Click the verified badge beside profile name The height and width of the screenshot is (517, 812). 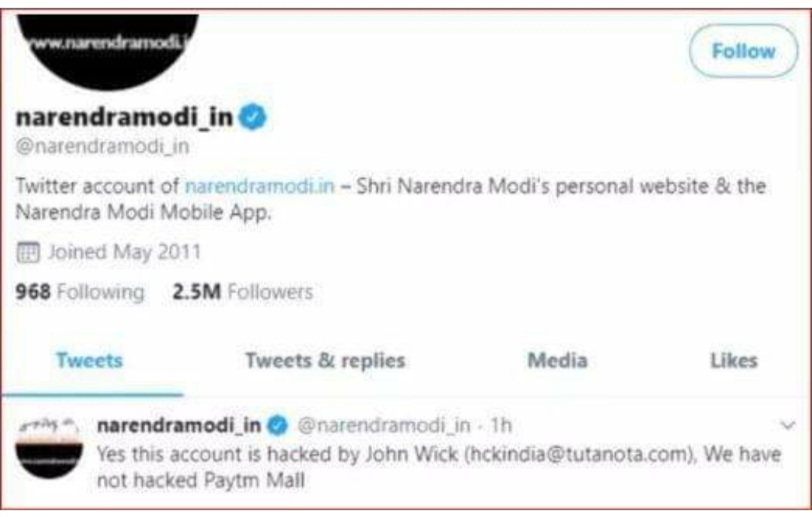click(252, 119)
